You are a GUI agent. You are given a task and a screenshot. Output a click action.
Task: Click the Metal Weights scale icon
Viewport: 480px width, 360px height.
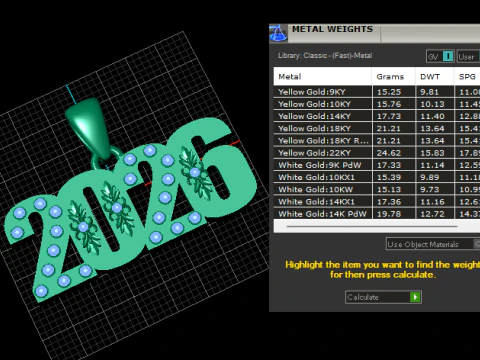278,33
